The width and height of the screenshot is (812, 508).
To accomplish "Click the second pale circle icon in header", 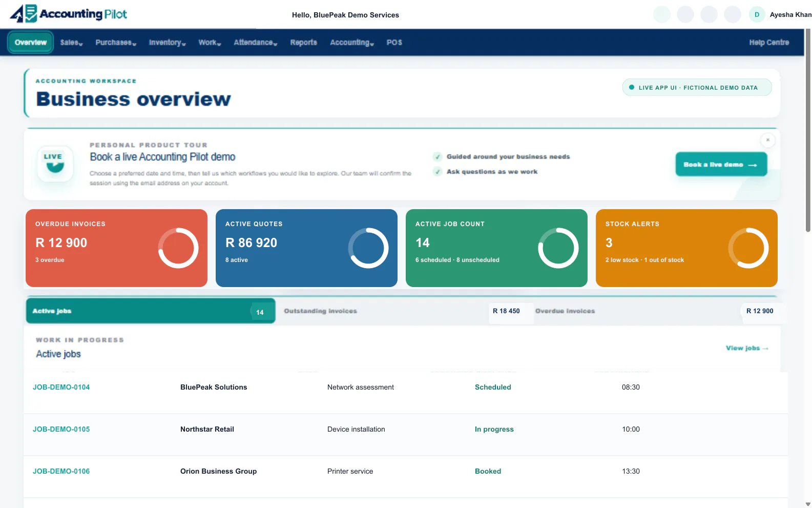I will (685, 14).
